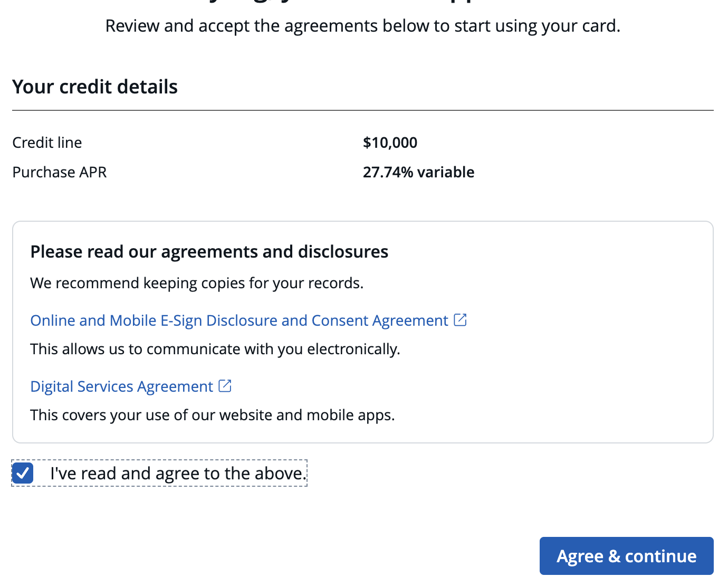Open the Digital Services Agreement link

[121, 386]
